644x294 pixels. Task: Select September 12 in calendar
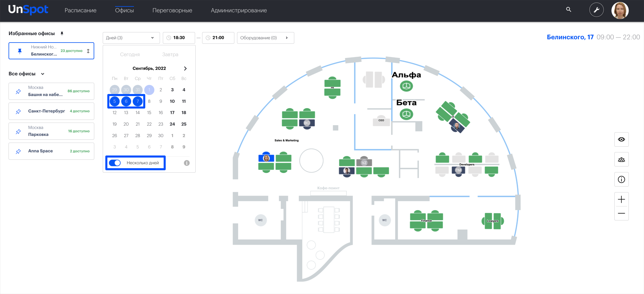(x=114, y=113)
